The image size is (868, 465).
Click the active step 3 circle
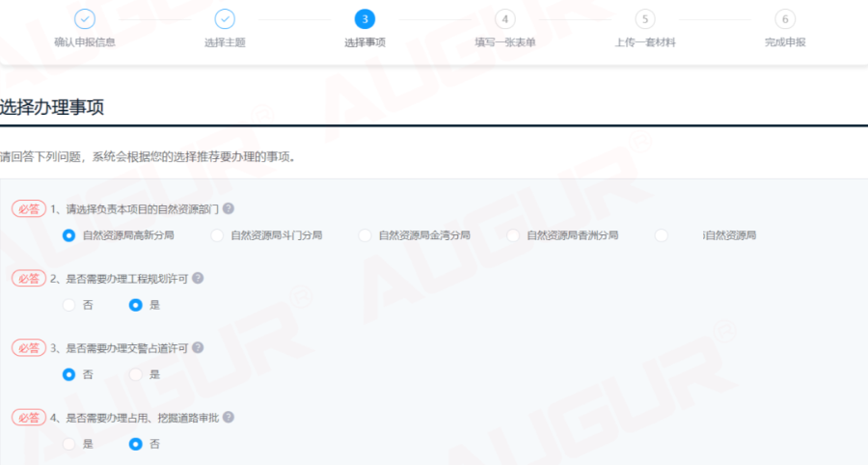[365, 19]
